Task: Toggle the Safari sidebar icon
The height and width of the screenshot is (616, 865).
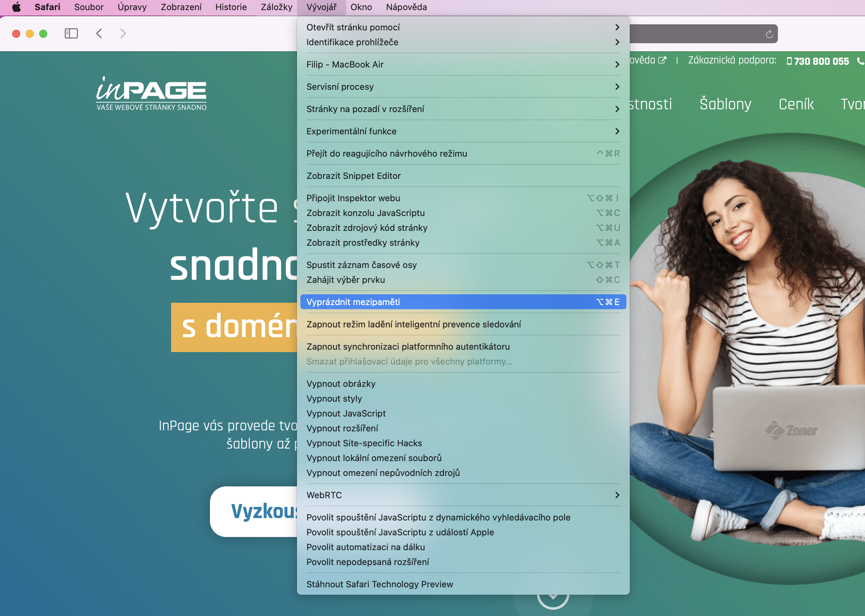Action: tap(71, 34)
